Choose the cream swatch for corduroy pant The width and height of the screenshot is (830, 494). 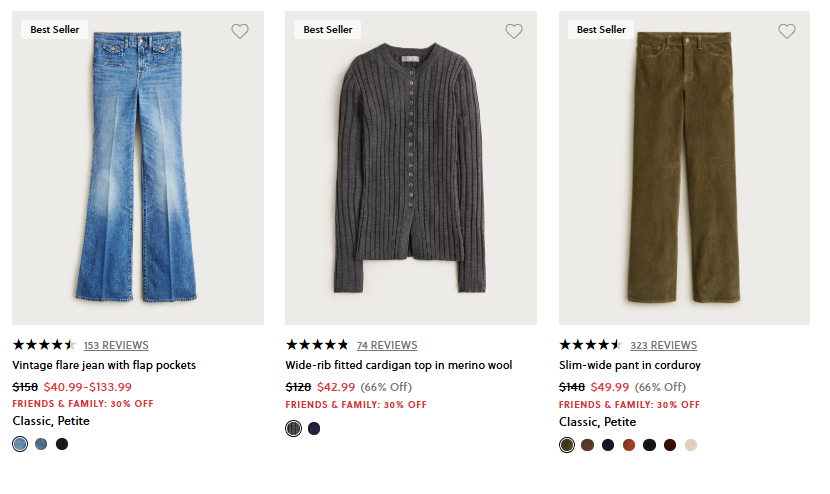[x=691, y=445]
